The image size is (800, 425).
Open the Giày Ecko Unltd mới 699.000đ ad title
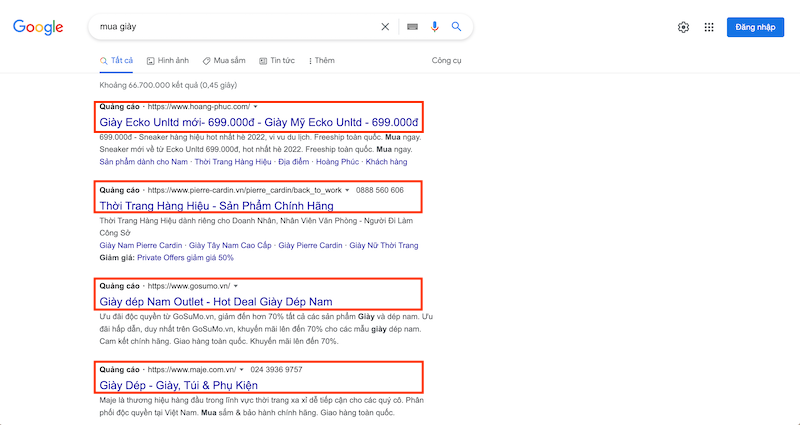[x=259, y=122]
